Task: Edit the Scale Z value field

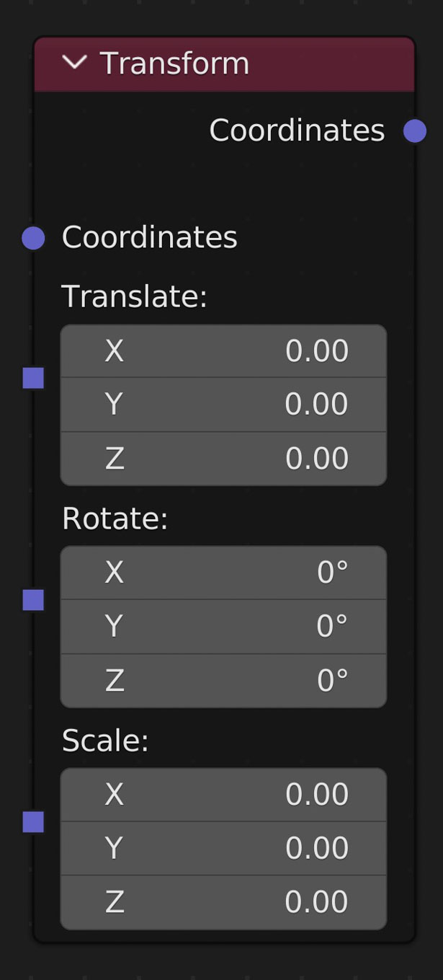Action: click(223, 903)
